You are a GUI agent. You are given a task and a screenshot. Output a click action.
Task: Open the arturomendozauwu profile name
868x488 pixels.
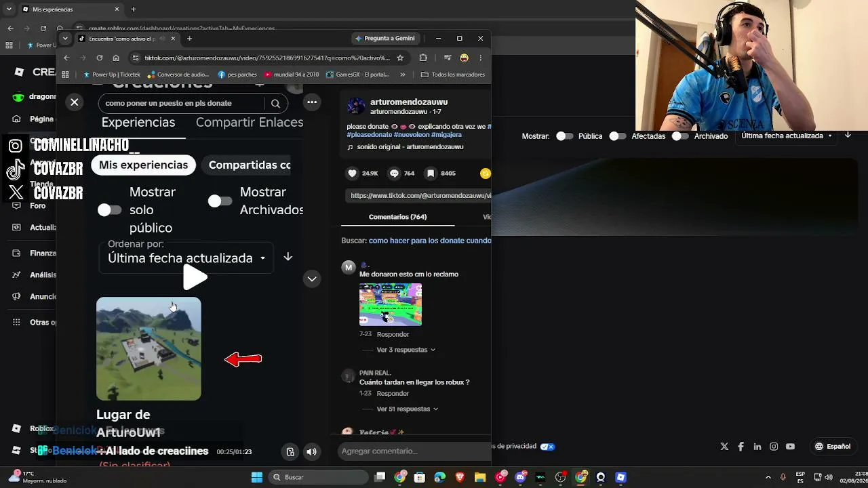click(409, 102)
